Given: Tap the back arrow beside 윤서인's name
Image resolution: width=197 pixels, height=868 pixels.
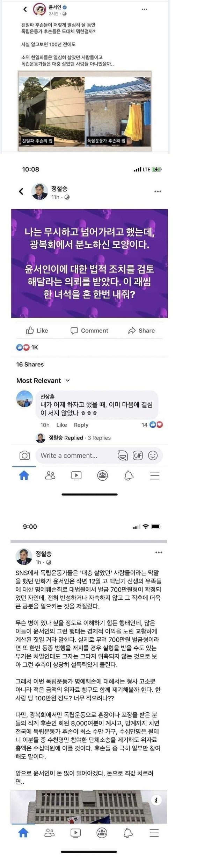Looking at the screenshot, I should (x=25, y=9).
